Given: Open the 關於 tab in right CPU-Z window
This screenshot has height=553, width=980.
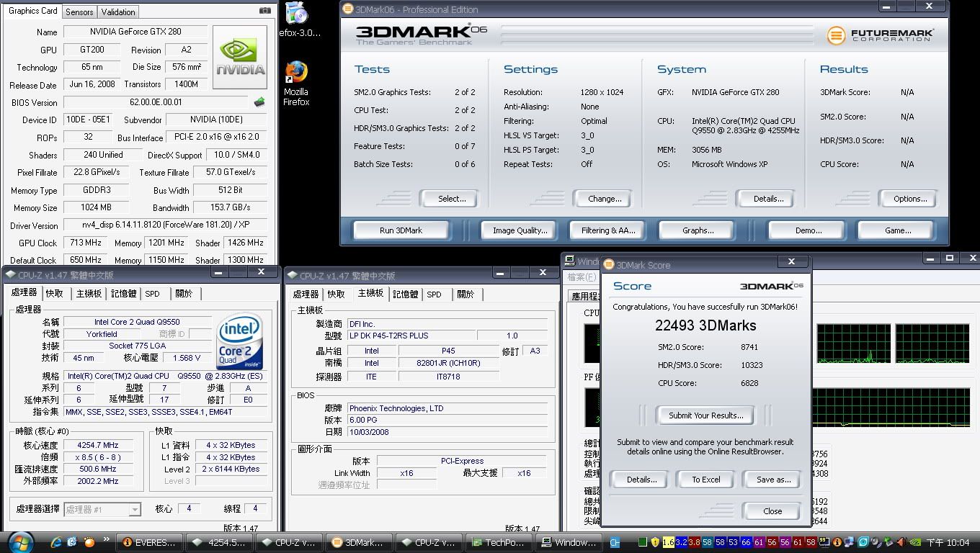Looking at the screenshot, I should click(x=465, y=294).
